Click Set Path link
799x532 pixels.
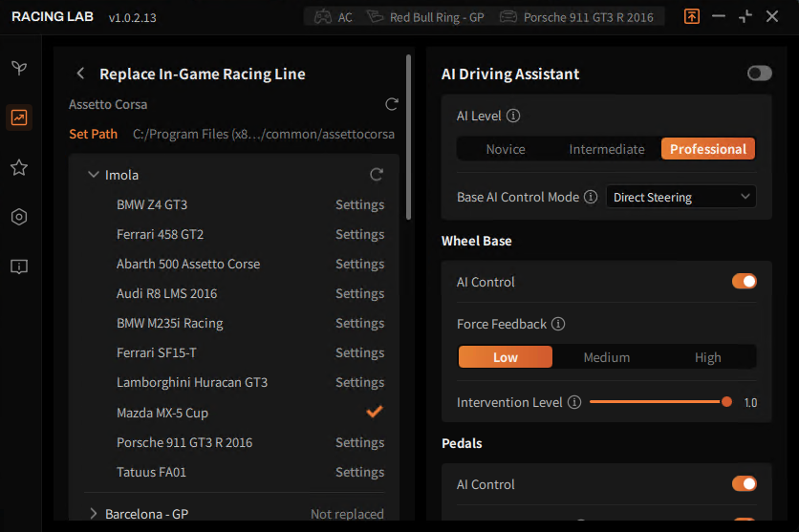tap(94, 134)
